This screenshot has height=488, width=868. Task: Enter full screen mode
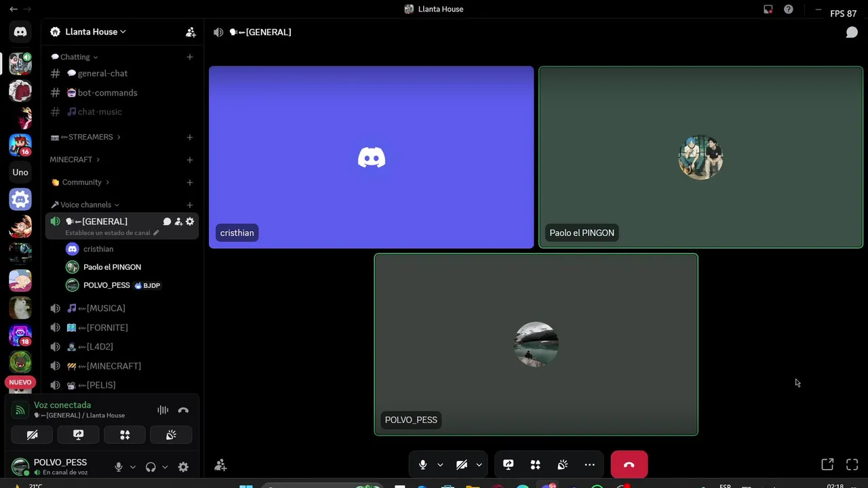tap(852, 464)
